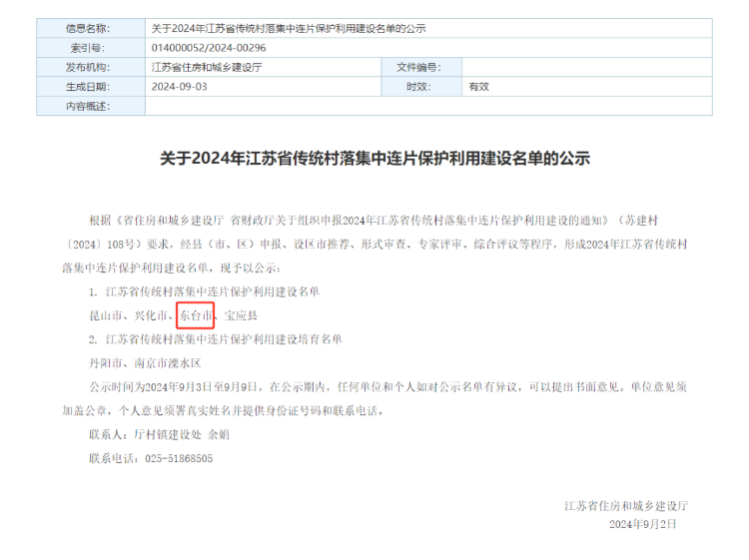The width and height of the screenshot is (749, 560).
Task: Click the signature 江苏省住房和城乡建设厅 at the bottom
Action: pos(626,506)
